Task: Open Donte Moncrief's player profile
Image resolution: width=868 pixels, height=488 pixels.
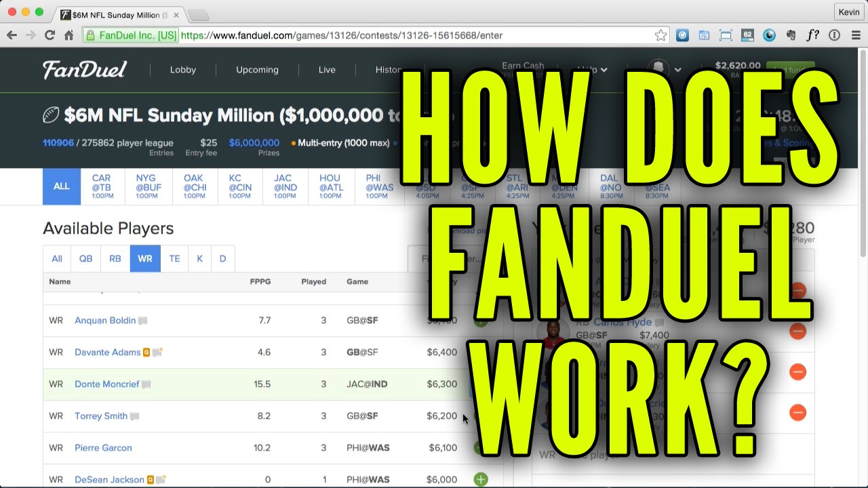Action: click(x=106, y=384)
